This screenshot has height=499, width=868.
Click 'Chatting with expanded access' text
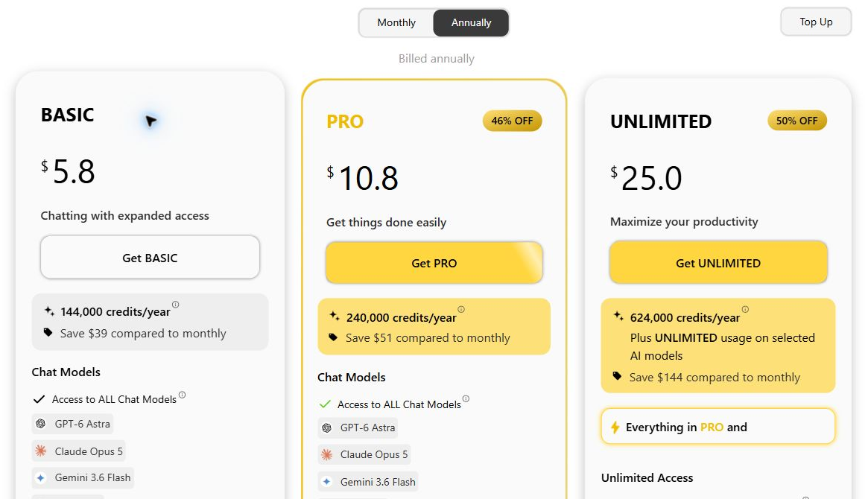click(124, 216)
